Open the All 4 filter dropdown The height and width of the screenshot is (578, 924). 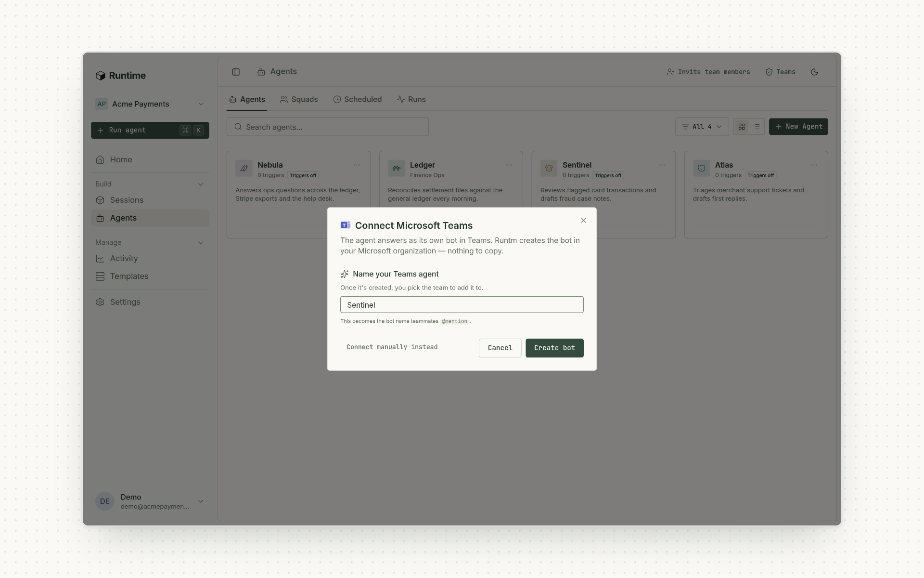pos(702,127)
